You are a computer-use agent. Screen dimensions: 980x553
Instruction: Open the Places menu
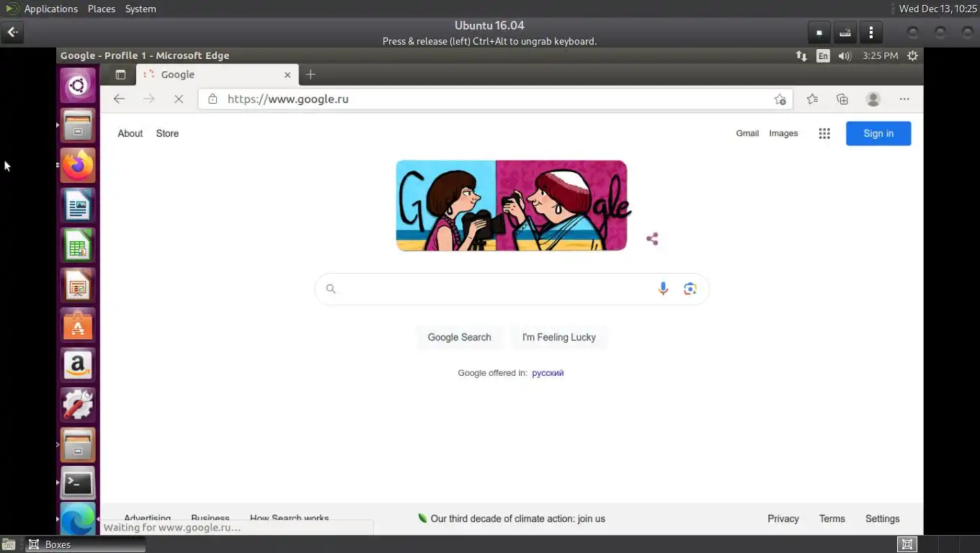tap(102, 9)
